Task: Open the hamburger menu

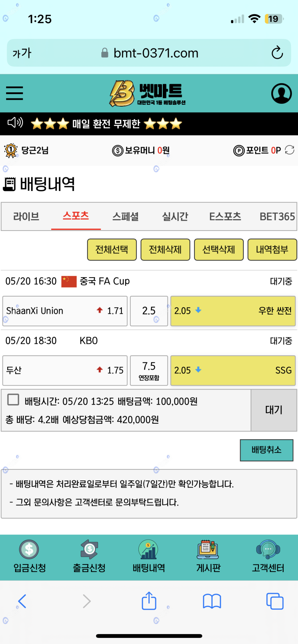Action: point(15,93)
